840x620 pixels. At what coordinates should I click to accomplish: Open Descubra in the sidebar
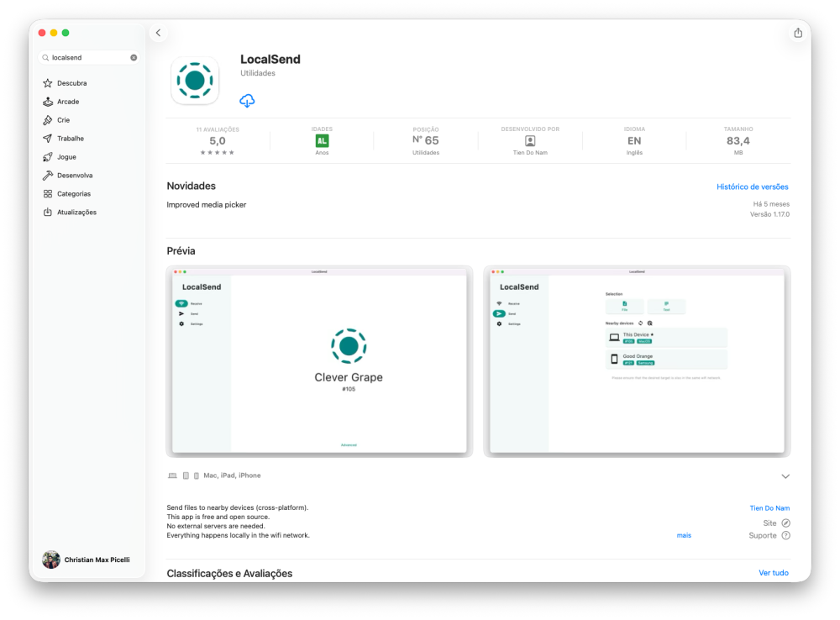tap(88, 83)
